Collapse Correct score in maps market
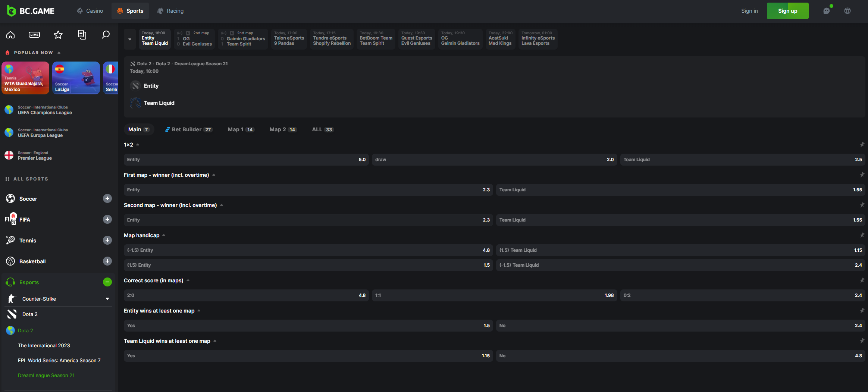The image size is (868, 392). [x=188, y=280]
